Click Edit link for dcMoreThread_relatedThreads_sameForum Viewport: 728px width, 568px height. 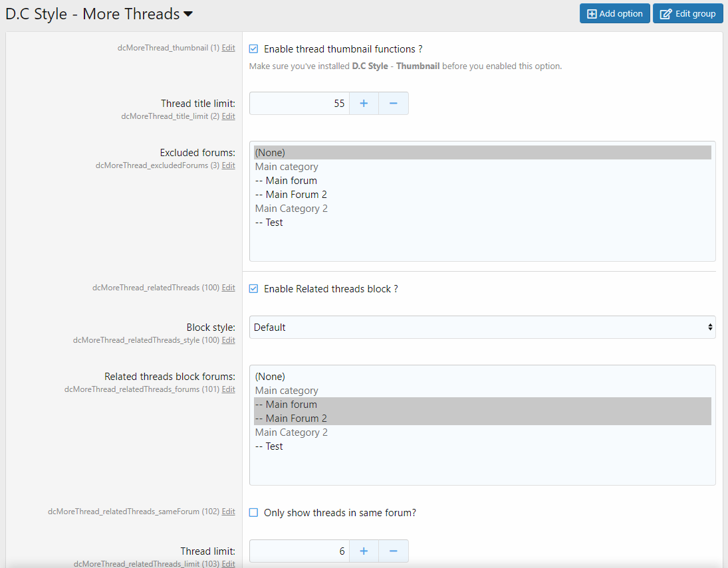228,512
